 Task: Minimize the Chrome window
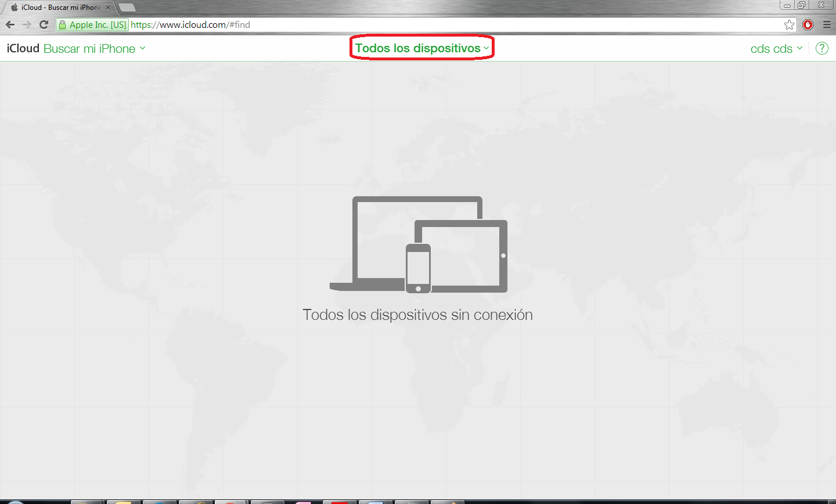click(787, 5)
